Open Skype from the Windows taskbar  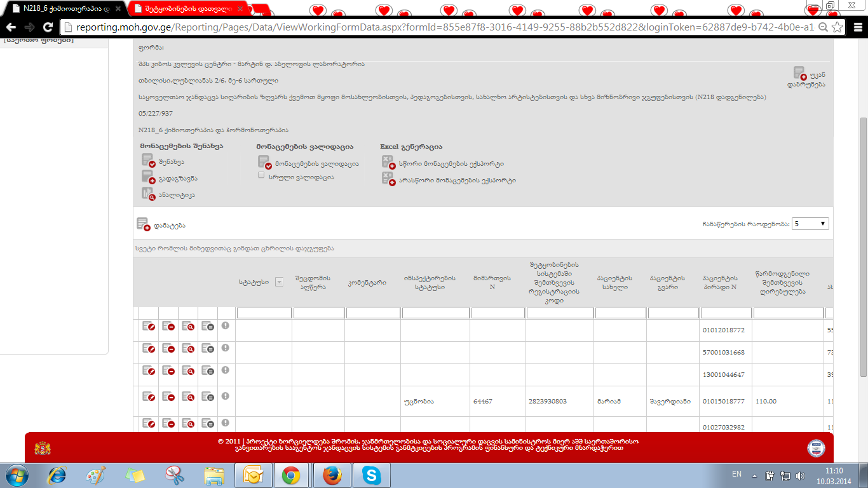(x=372, y=475)
